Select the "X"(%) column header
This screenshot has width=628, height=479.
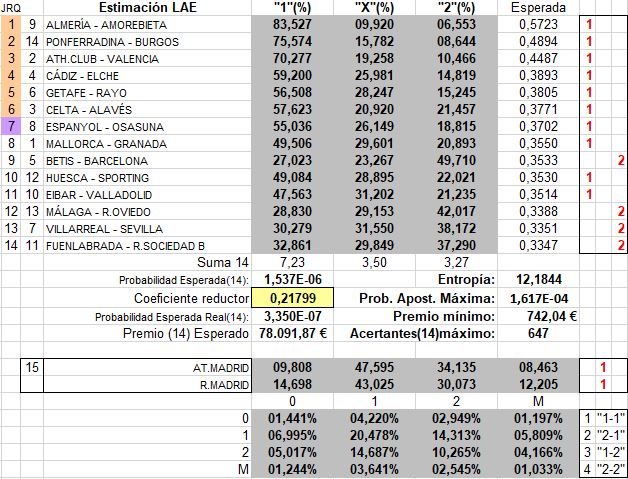(374, 7)
